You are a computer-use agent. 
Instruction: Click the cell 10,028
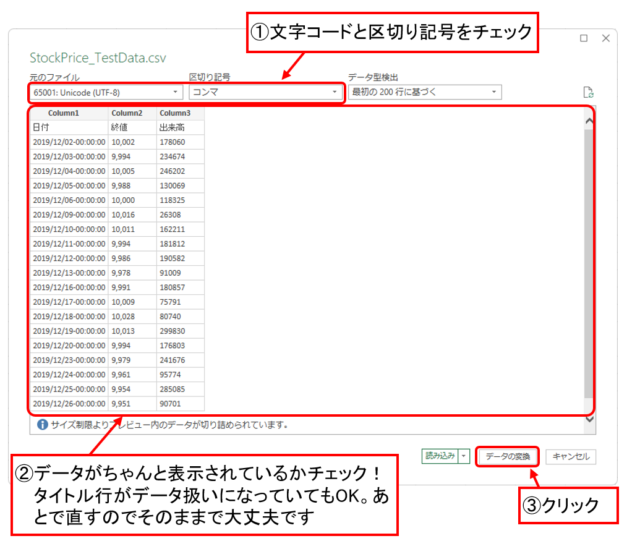pos(132,316)
